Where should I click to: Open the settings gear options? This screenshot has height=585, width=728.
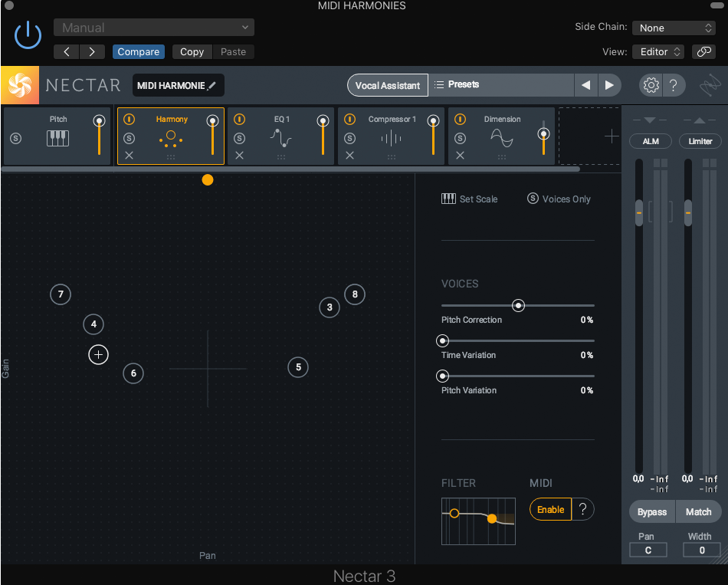[651, 85]
